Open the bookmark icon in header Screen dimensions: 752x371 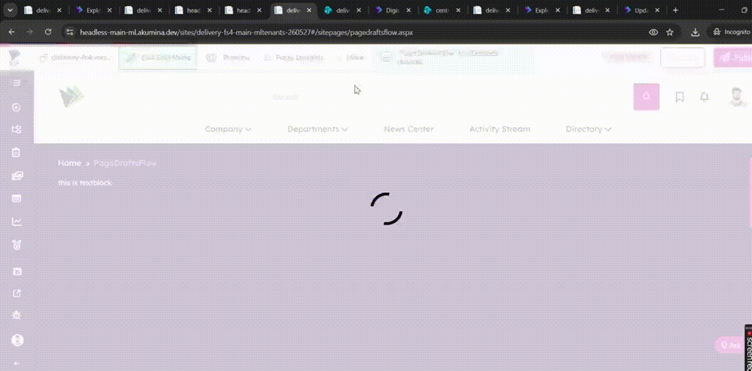coord(680,97)
